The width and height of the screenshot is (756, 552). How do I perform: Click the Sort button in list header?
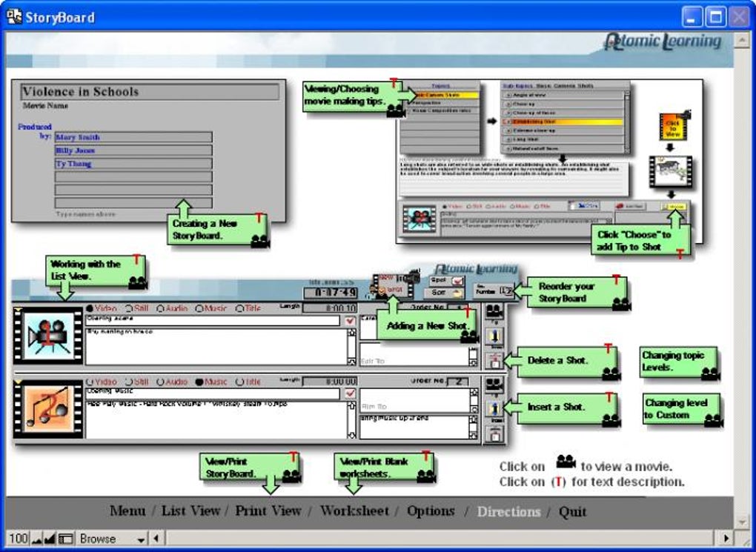coord(444,292)
